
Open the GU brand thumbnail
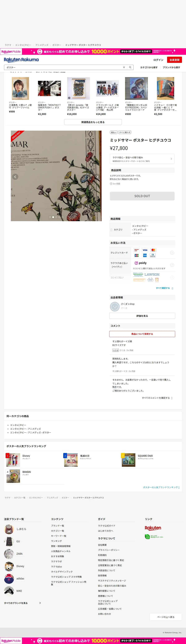[x=9, y=542]
